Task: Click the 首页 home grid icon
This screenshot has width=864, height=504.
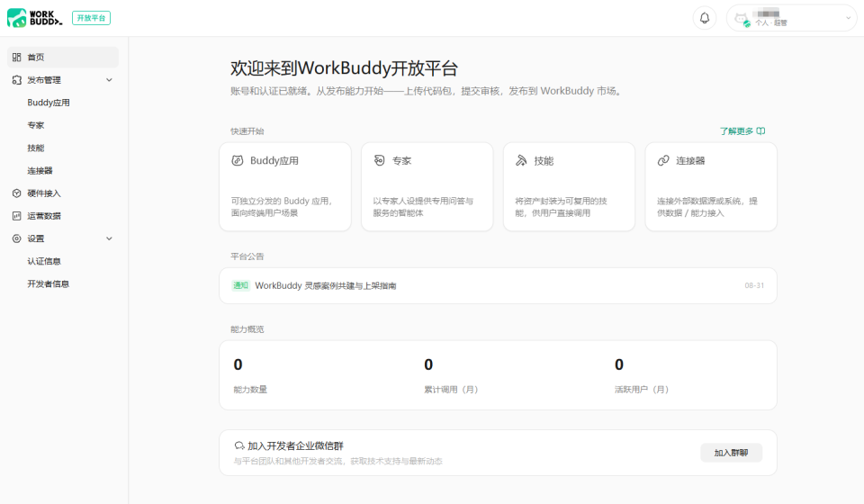Action: click(16, 58)
